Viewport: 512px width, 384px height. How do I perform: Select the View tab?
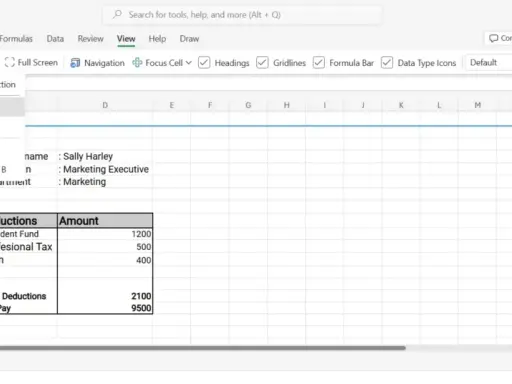pos(126,39)
